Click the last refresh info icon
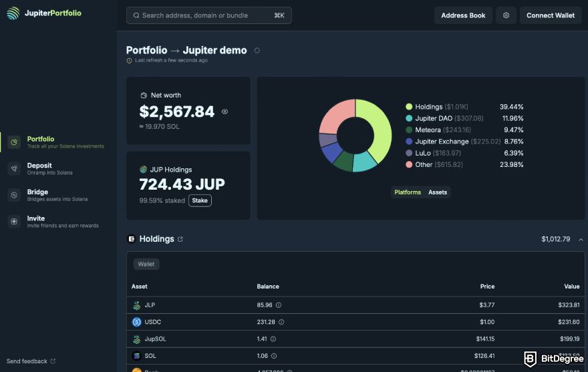This screenshot has height=372, width=588. tap(130, 60)
